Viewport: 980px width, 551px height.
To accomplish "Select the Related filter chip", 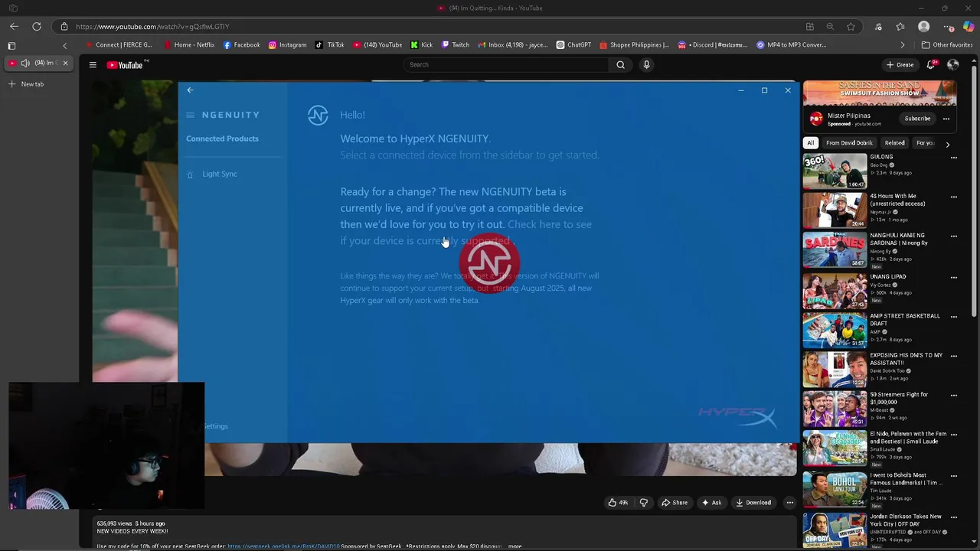I will [894, 143].
